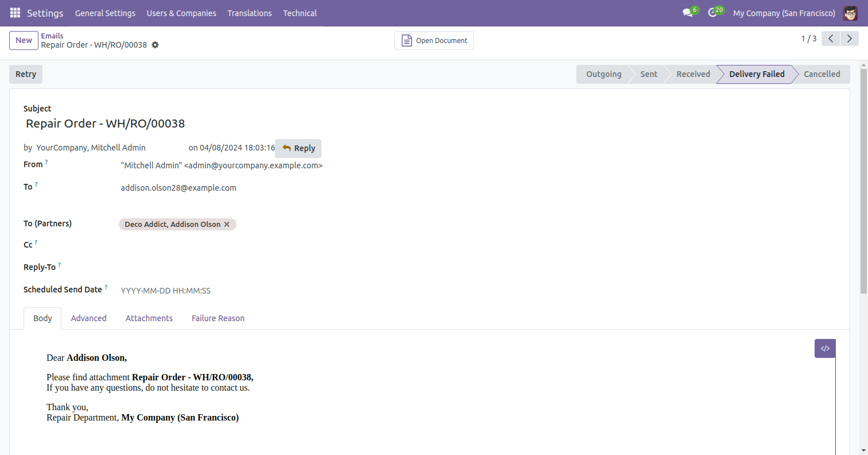The height and width of the screenshot is (455, 868).
Task: Click the Retry button
Action: [26, 74]
